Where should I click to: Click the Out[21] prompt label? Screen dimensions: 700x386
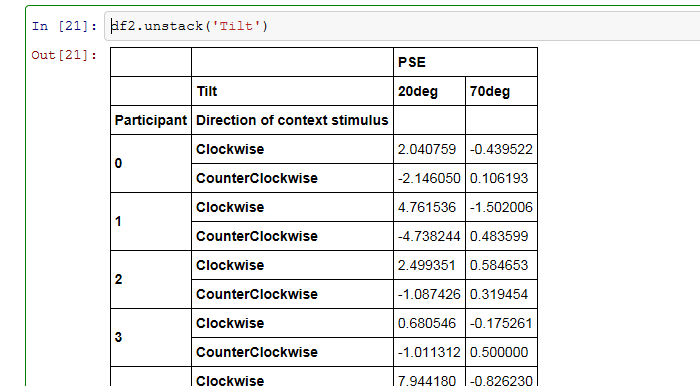(64, 55)
